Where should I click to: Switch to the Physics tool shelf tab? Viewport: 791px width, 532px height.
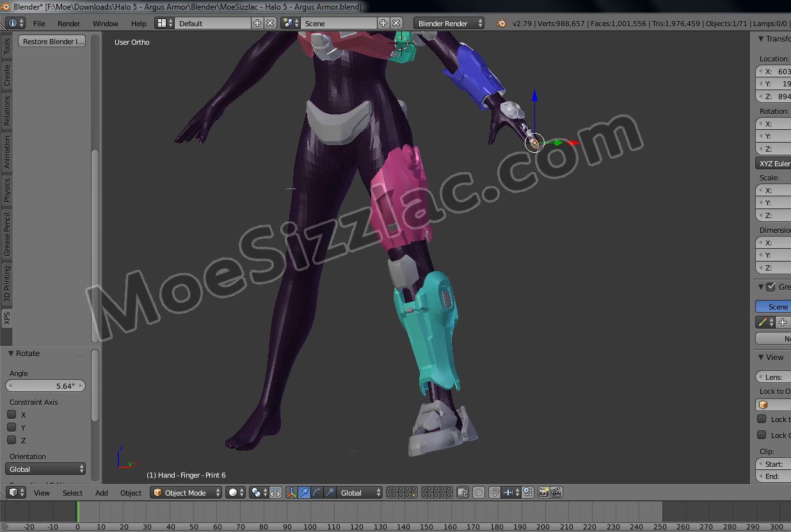tap(7, 191)
